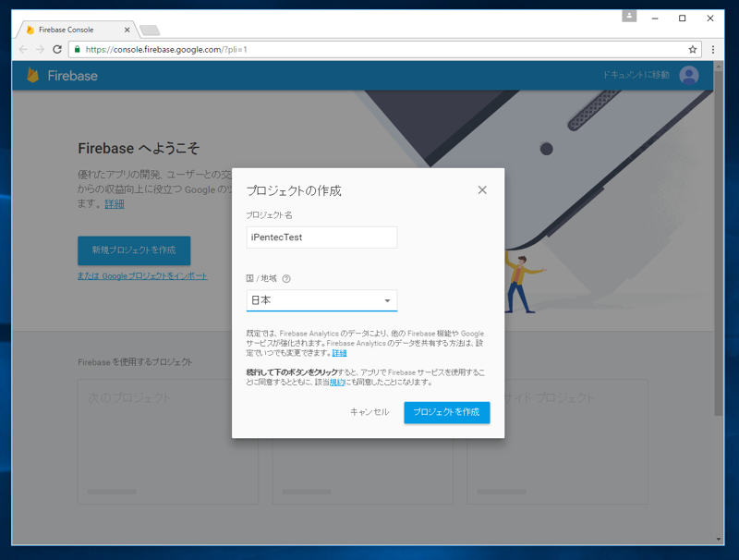Click the サイド プロジェクト placeholder card
Viewport: 739px width, 560px height.
558,442
